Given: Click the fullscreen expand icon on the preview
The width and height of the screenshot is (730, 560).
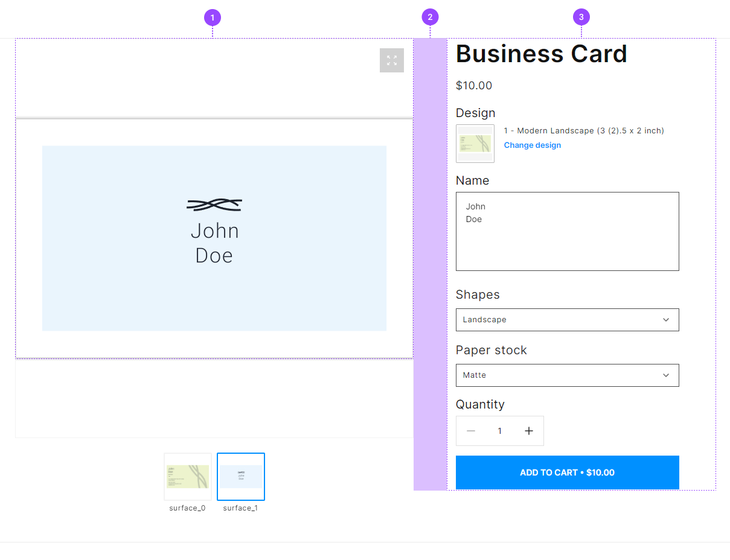Looking at the screenshot, I should tap(392, 60).
